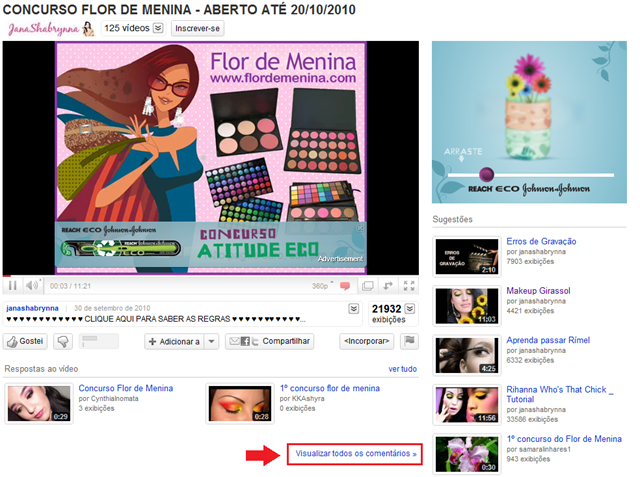
Task: Click the Adicionar a button
Action: pos(174,342)
